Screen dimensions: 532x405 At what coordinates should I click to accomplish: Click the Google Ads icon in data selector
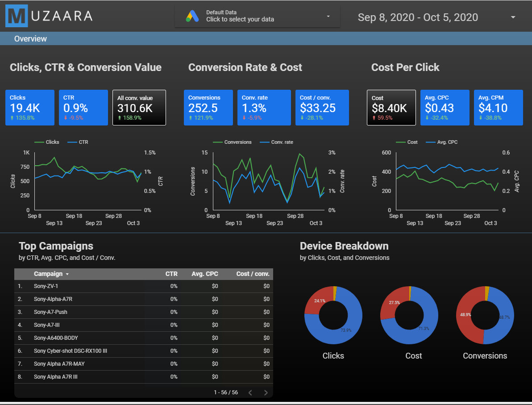(192, 16)
